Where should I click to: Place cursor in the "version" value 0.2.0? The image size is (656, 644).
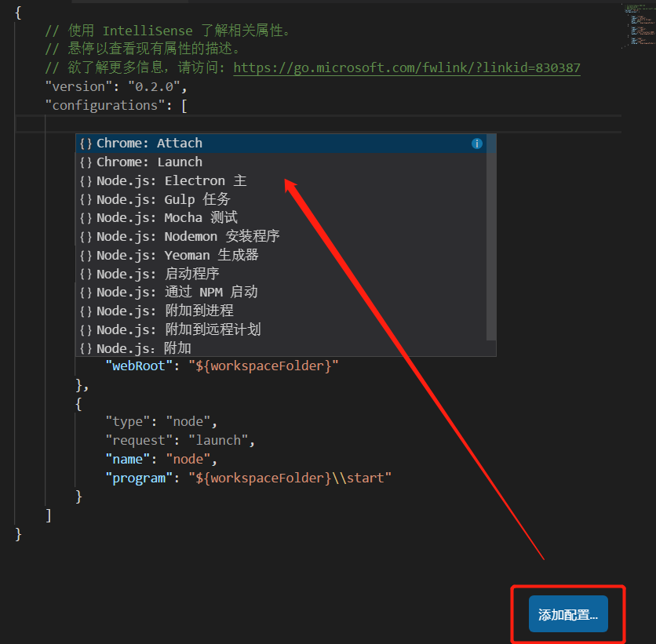coord(154,87)
